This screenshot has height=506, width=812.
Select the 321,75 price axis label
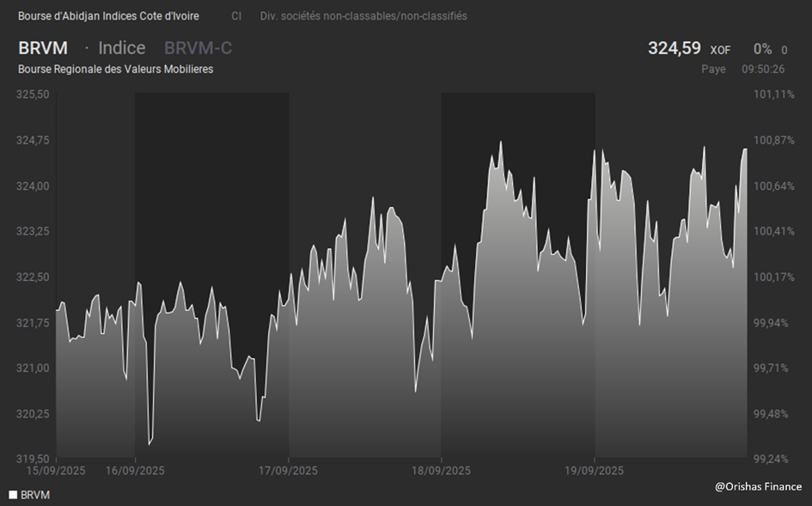[x=33, y=323]
